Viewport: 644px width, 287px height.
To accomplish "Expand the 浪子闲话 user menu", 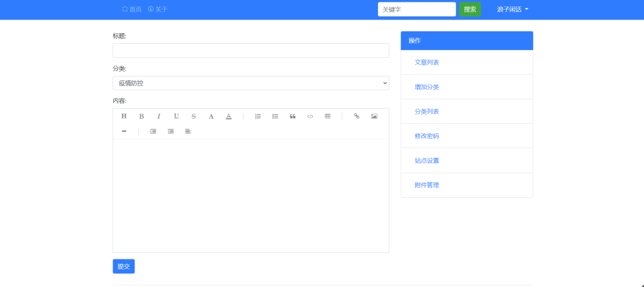I will click(513, 9).
